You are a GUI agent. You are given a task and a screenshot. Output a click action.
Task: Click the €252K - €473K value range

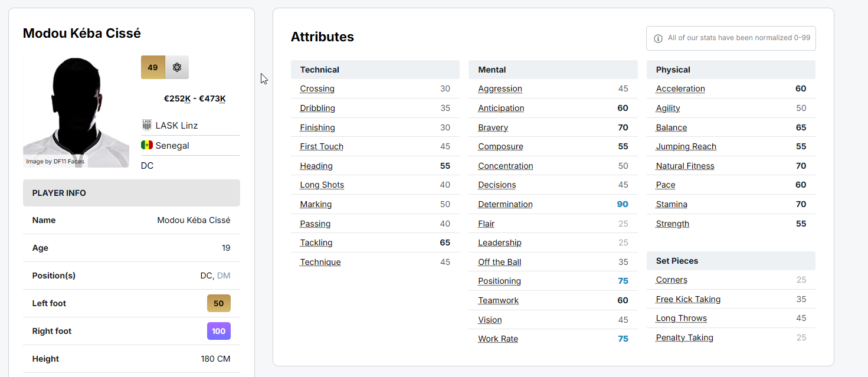195,99
